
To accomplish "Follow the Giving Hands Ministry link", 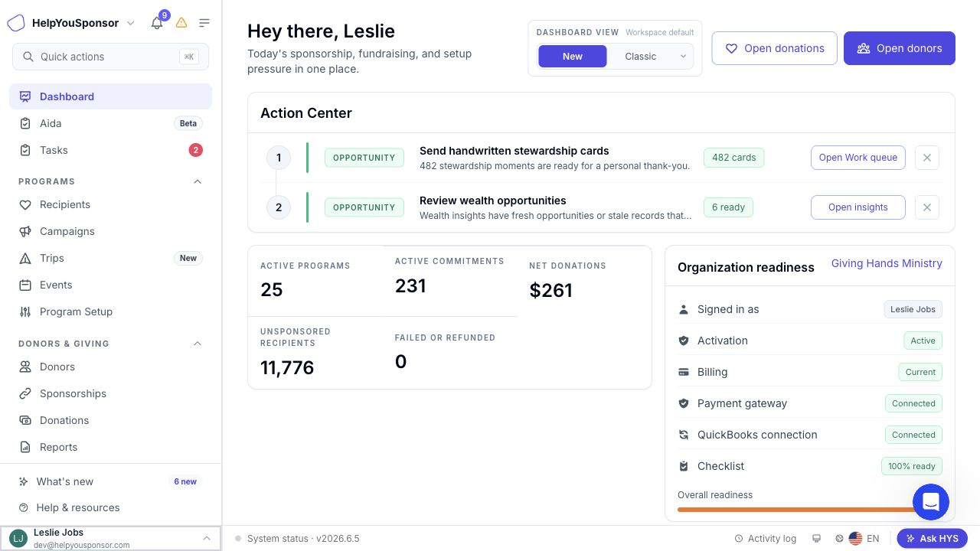I will pyautogui.click(x=887, y=263).
